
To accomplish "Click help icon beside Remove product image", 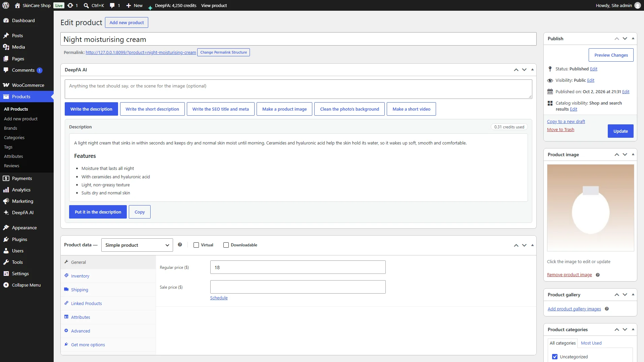I will click(598, 275).
